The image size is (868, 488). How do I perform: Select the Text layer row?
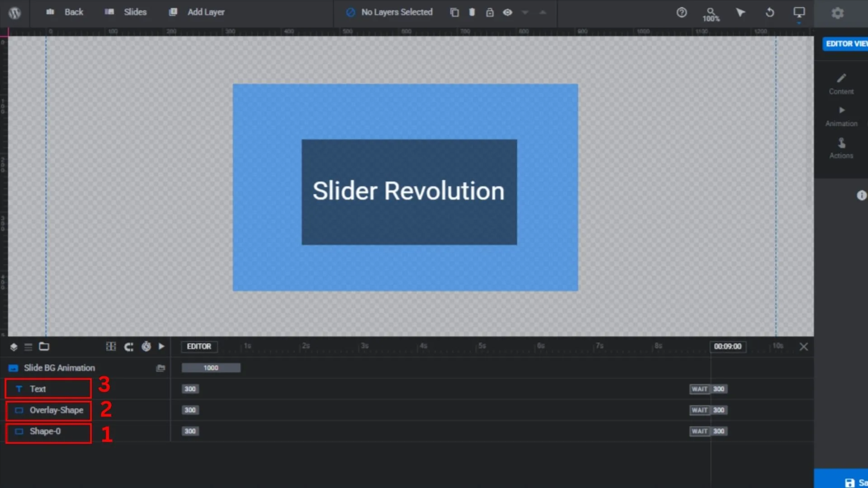pyautogui.click(x=85, y=389)
